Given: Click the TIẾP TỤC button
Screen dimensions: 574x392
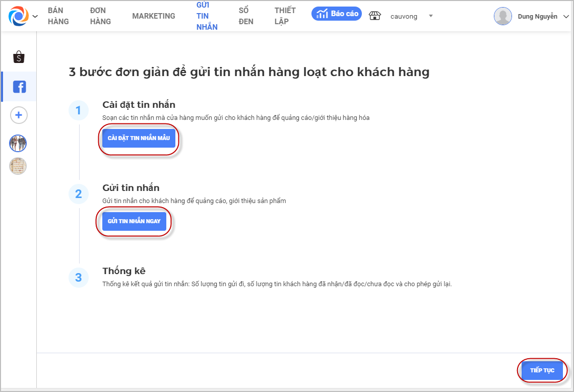Looking at the screenshot, I should (x=542, y=370).
